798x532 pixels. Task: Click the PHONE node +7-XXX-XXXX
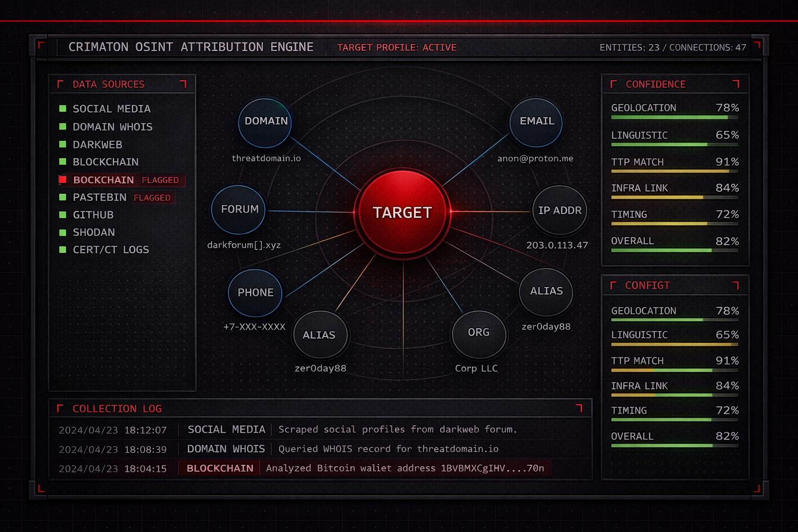[x=255, y=292]
